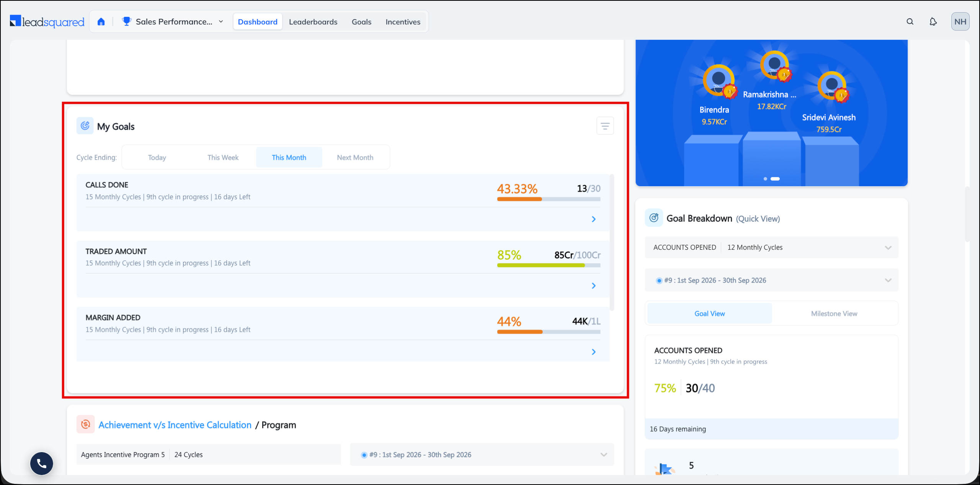Viewport: 980px width, 485px height.
Task: Expand the Goal Breakdown cycle date dropdown
Action: point(771,280)
